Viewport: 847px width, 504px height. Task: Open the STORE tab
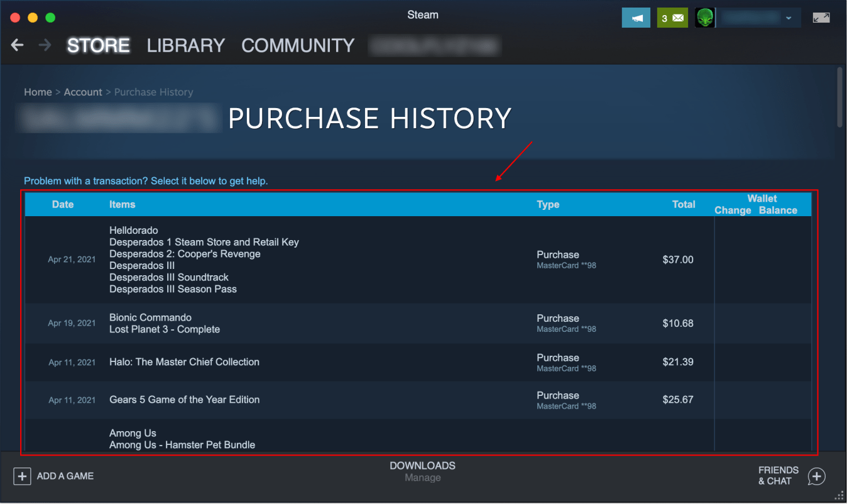point(98,45)
